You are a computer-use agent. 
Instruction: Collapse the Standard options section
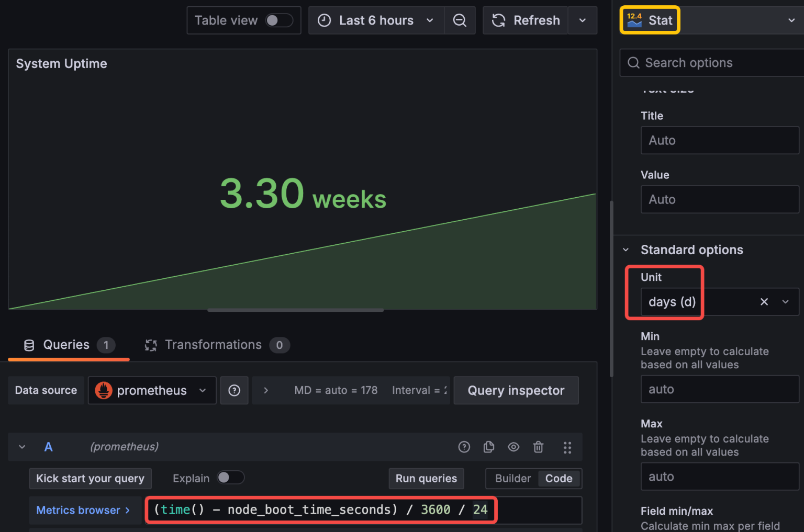[x=626, y=250]
